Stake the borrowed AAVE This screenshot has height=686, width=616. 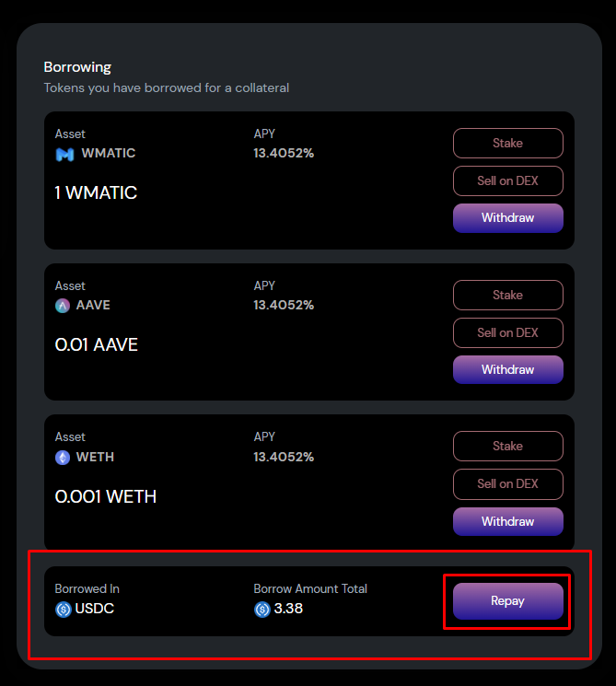point(508,295)
